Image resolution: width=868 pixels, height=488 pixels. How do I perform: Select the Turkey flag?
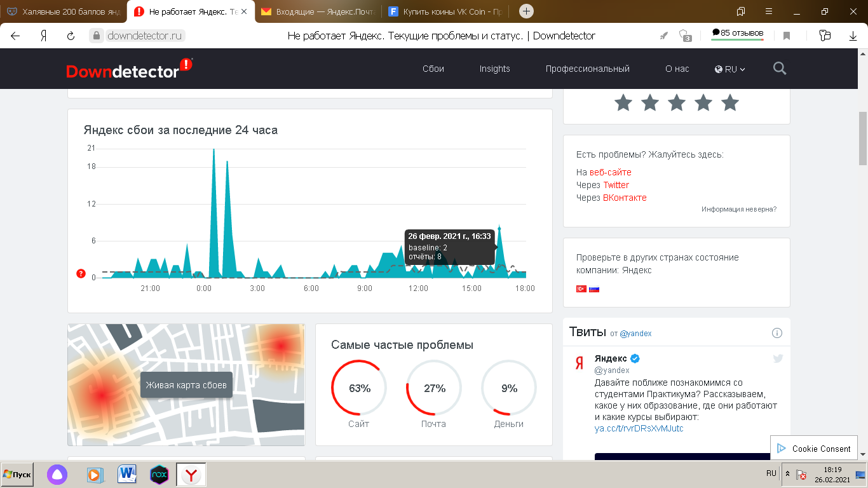(x=580, y=289)
